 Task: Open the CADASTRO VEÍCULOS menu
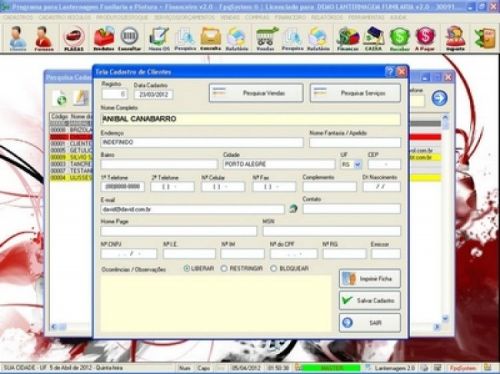64,17
